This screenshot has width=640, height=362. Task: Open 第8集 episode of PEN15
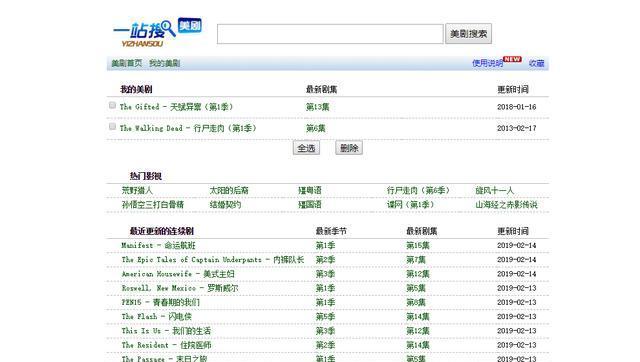click(416, 303)
